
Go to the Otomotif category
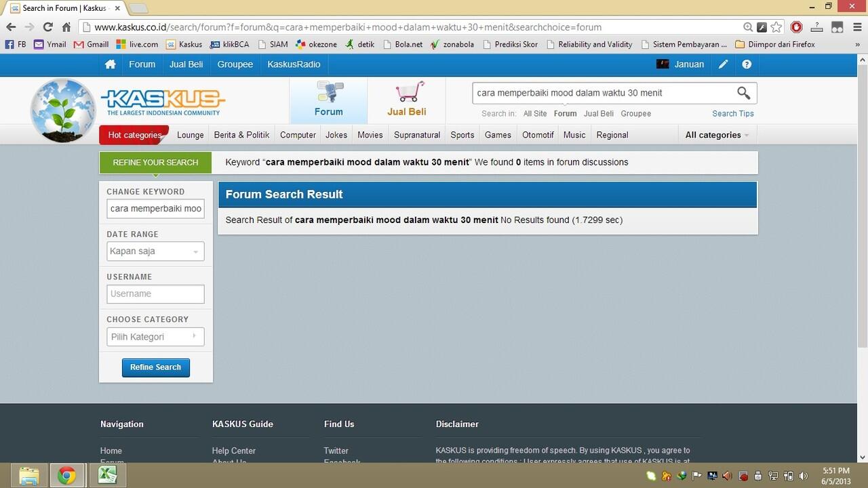(x=538, y=135)
